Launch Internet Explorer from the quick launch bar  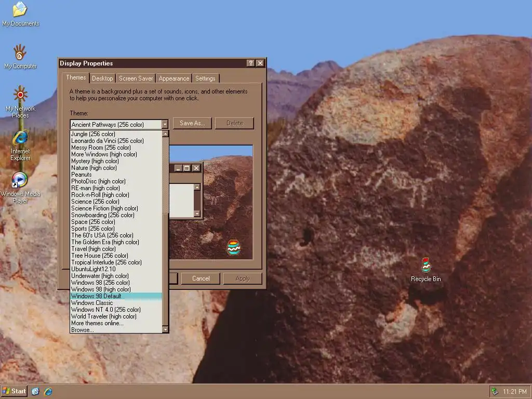tap(48, 392)
